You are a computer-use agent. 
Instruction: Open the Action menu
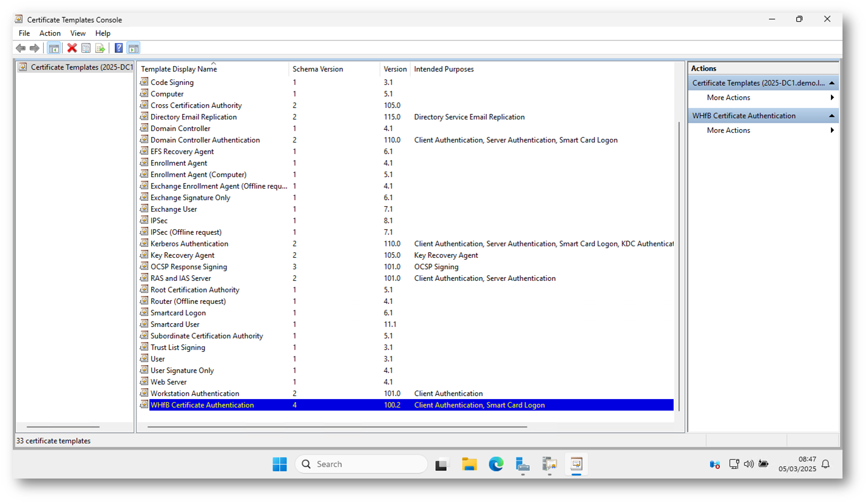pos(50,33)
